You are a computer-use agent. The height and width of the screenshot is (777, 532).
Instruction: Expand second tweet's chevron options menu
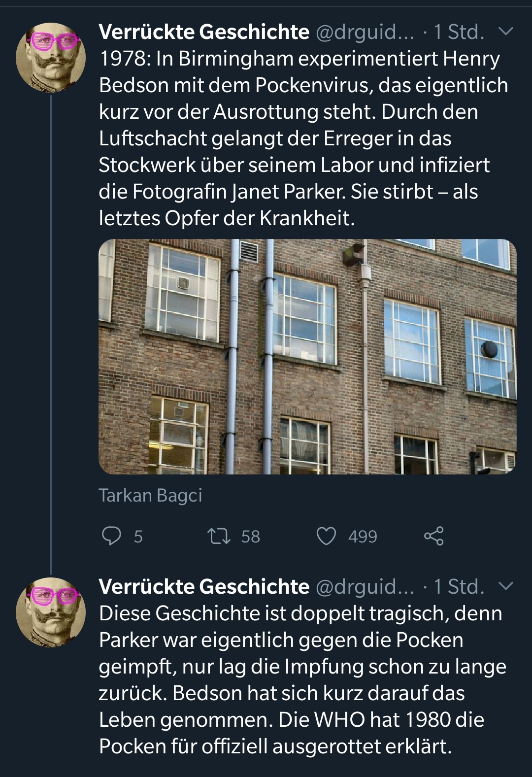point(506,586)
